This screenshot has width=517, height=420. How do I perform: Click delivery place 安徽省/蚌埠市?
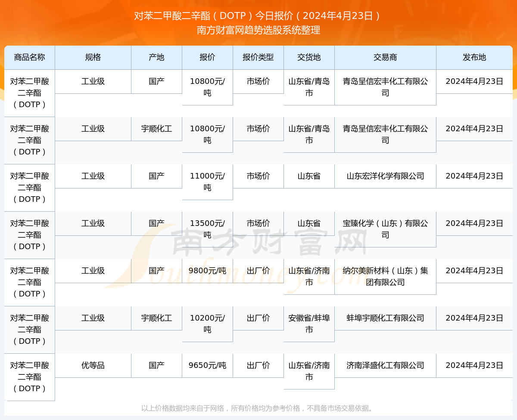tap(309, 324)
